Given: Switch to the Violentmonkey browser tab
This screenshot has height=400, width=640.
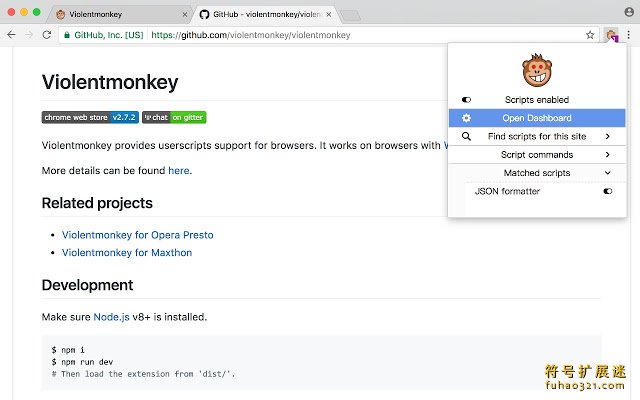Looking at the screenshot, I should click(x=120, y=14).
